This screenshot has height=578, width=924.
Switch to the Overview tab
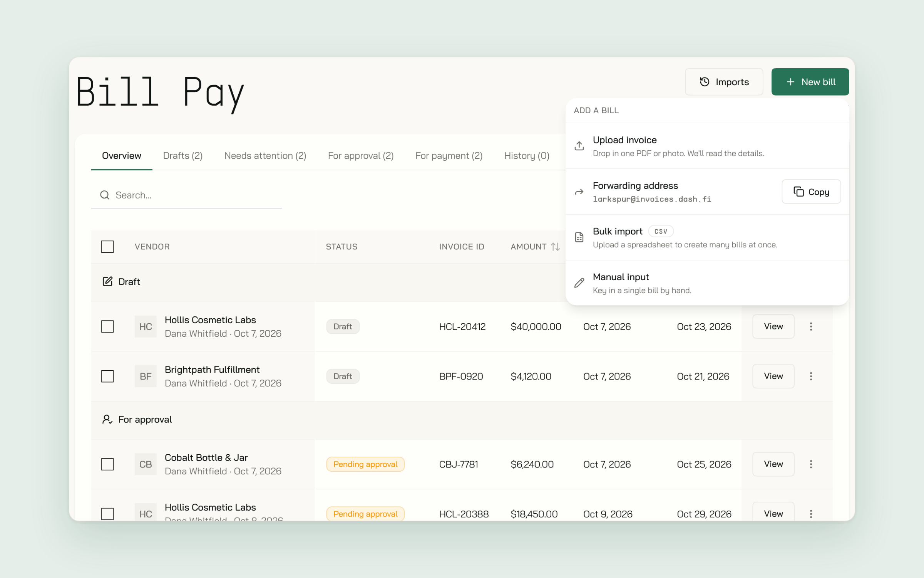tap(122, 156)
